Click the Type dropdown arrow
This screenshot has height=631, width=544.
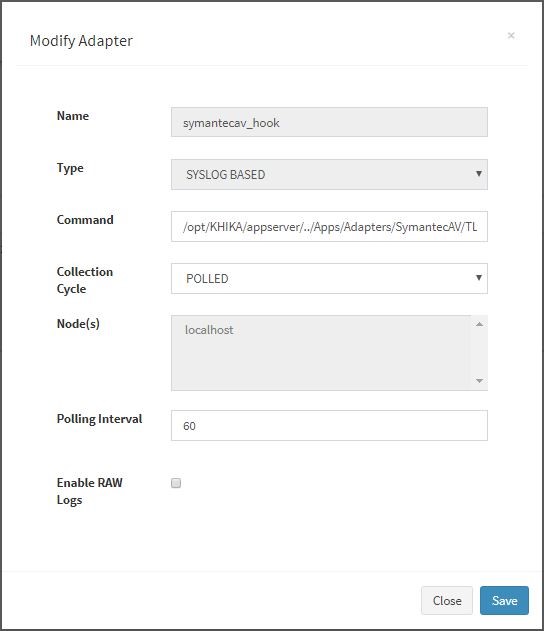tap(479, 173)
